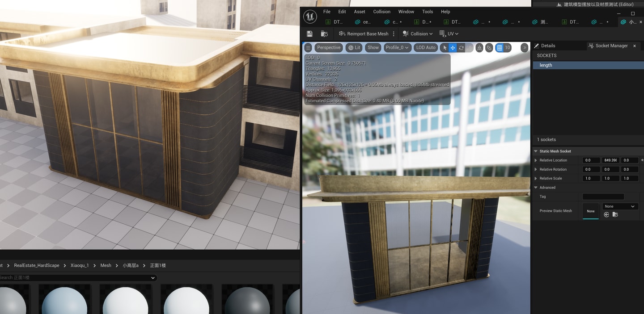Open the Preview Static Mesh 'None' dropdown
The height and width of the screenshot is (314, 644).
619,206
